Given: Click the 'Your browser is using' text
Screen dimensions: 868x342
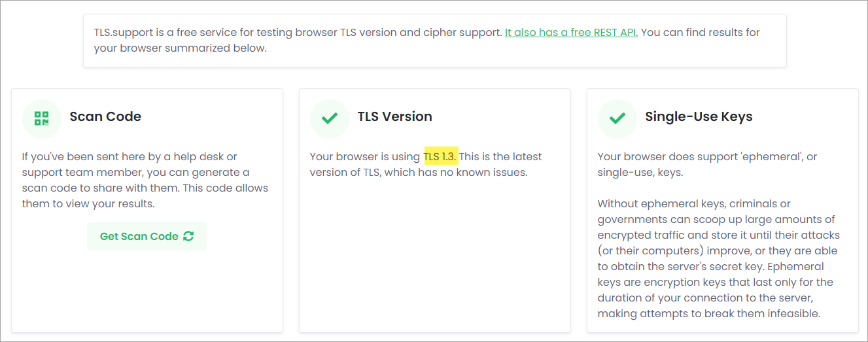Looking at the screenshot, I should tap(365, 156).
